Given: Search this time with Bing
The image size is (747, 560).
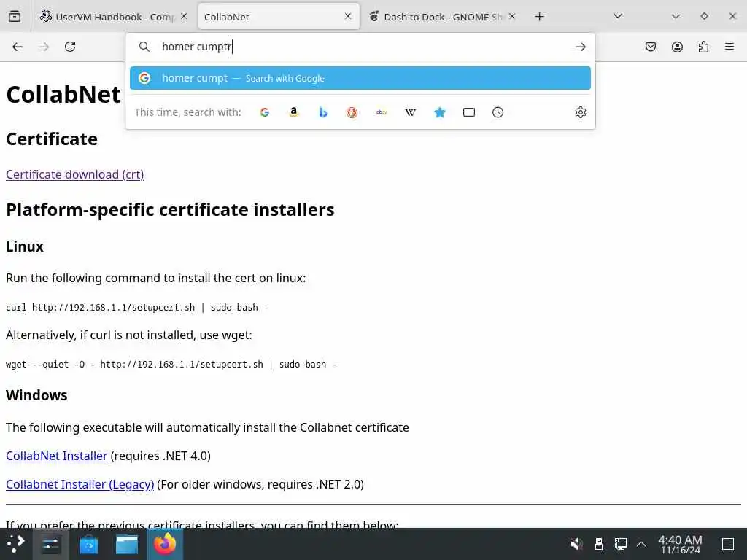Looking at the screenshot, I should tap(323, 112).
